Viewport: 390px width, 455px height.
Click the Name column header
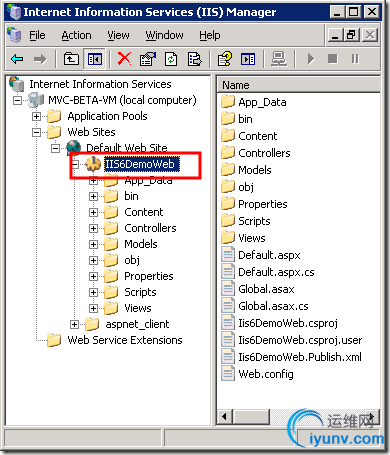pyautogui.click(x=299, y=85)
